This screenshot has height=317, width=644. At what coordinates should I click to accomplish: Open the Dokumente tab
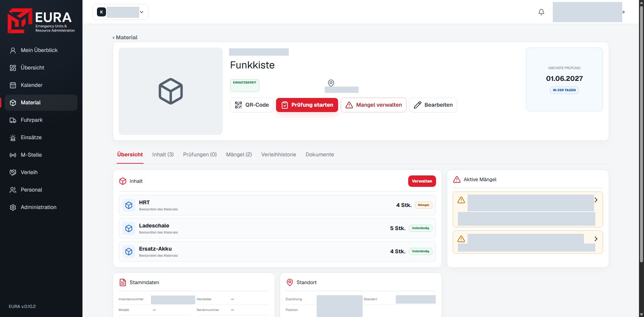(320, 155)
